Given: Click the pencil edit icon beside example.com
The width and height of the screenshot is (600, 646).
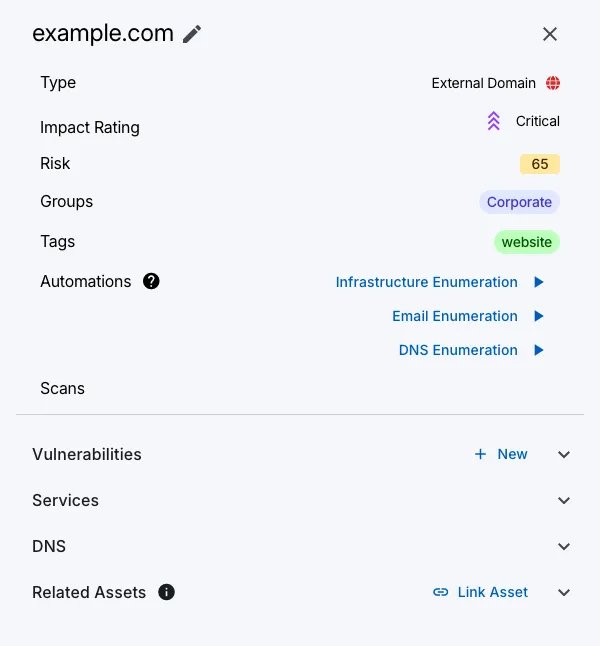Looking at the screenshot, I should (192, 34).
